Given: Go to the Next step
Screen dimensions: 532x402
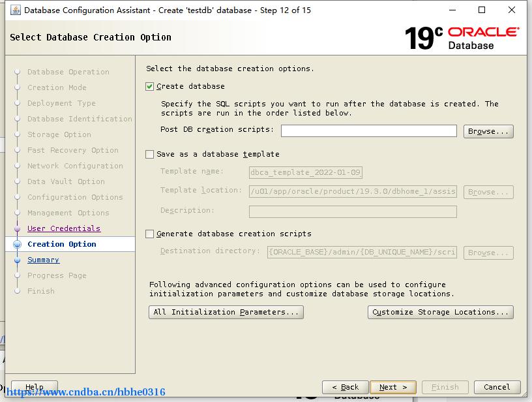Looking at the screenshot, I should point(393,387).
